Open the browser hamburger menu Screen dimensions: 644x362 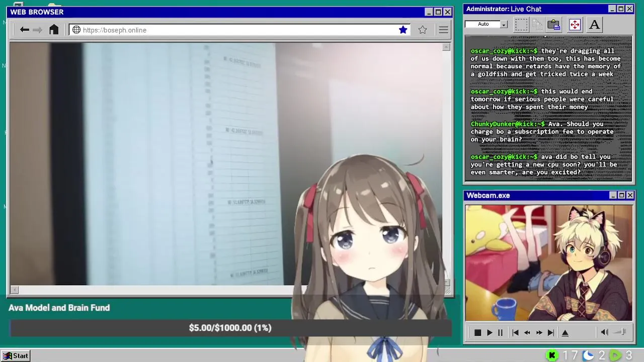443,30
